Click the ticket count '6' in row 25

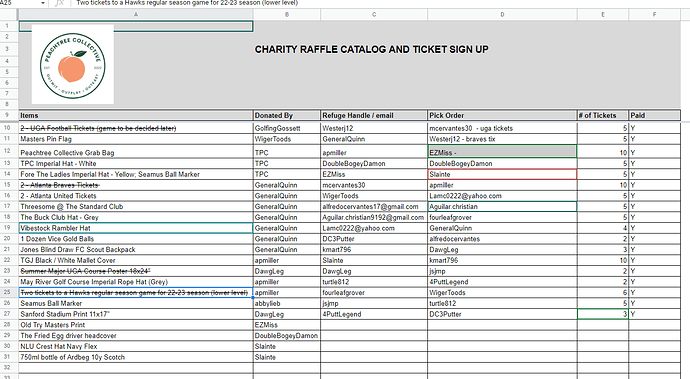pyautogui.click(x=603, y=292)
